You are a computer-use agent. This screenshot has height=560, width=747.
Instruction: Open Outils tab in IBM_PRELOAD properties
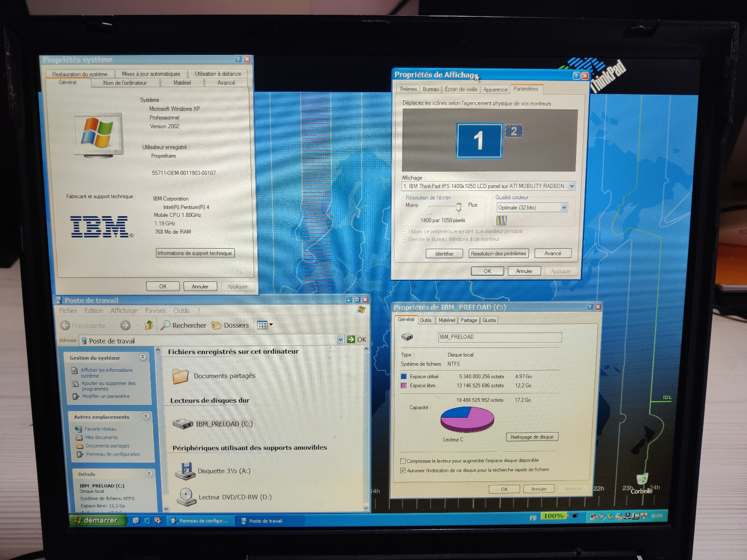click(425, 320)
